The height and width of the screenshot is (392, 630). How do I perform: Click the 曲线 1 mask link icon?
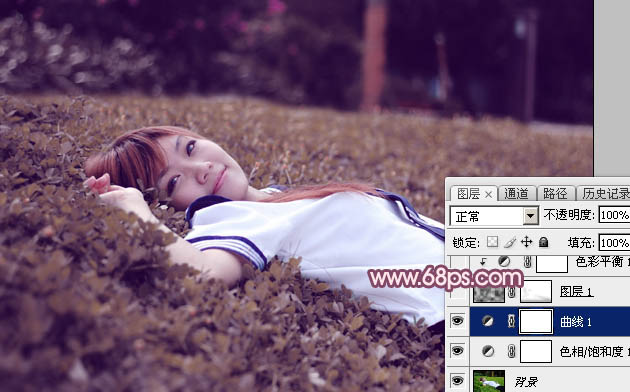pos(511,321)
